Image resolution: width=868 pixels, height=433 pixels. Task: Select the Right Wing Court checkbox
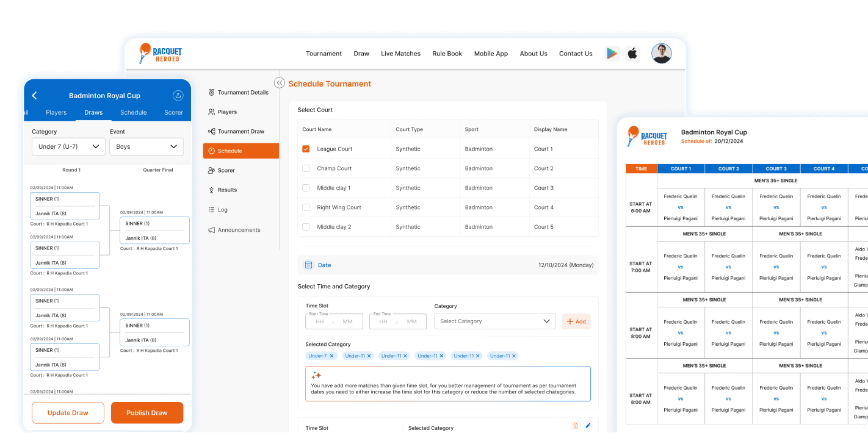coord(306,207)
